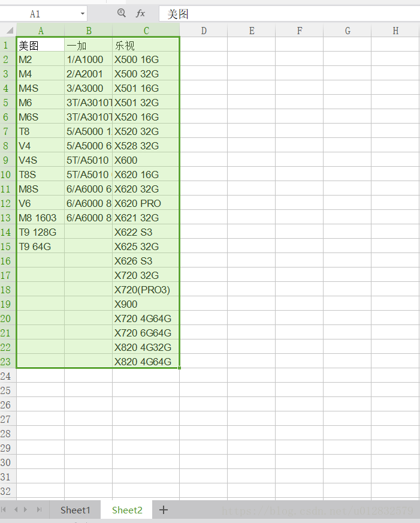This screenshot has width=420, height=523.
Task: Click cell with T9 64G
Action: click(41, 247)
